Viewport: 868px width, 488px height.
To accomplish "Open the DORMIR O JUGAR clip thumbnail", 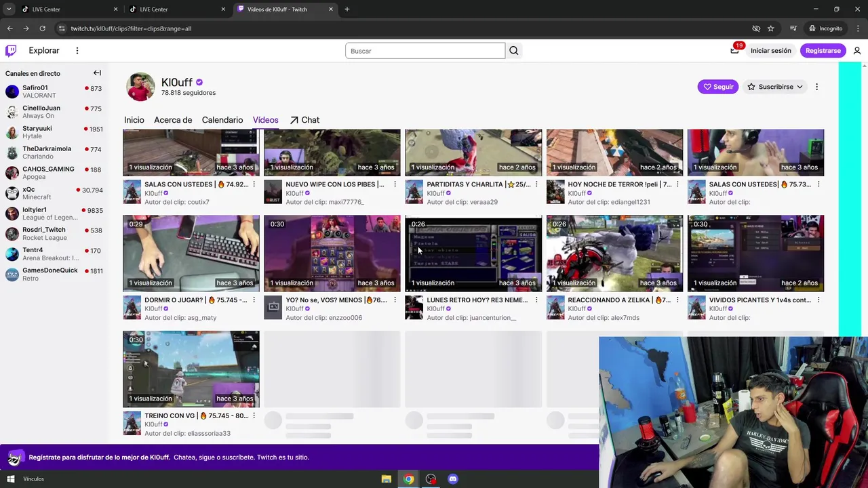I will [x=191, y=253].
